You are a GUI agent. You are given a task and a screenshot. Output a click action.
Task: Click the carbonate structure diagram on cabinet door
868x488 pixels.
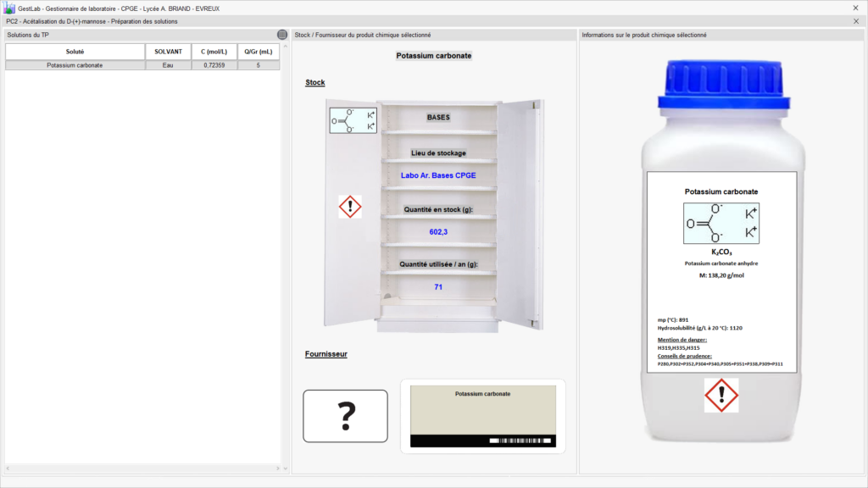[353, 120]
